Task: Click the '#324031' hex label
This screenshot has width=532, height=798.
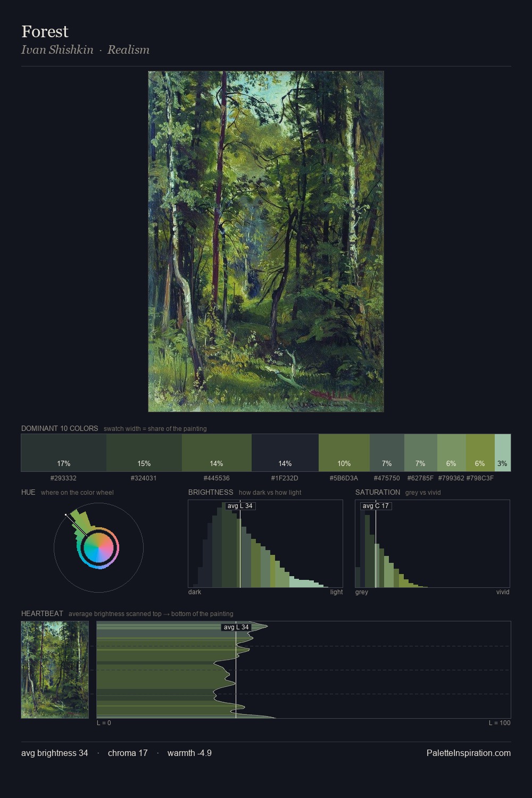Action: pos(144,478)
